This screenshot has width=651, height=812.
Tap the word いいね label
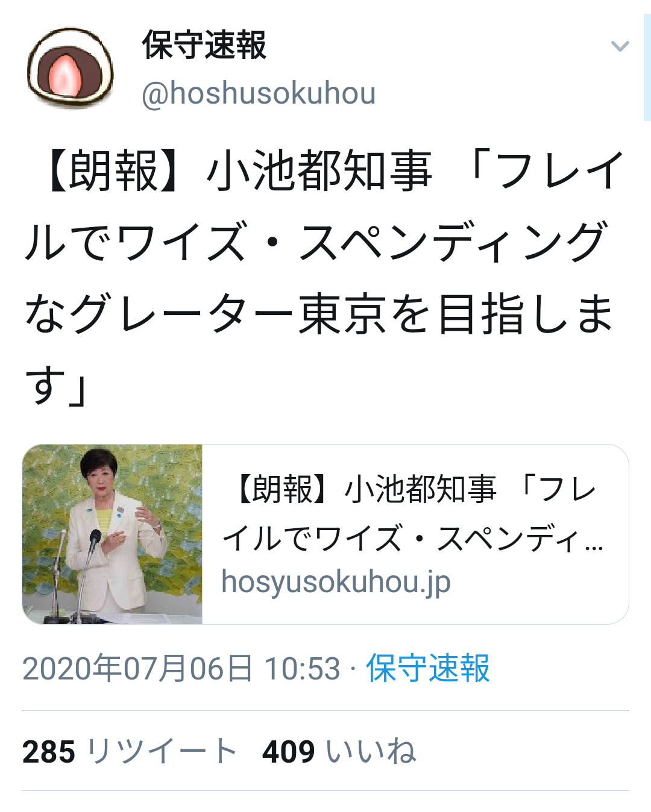pyautogui.click(x=371, y=752)
